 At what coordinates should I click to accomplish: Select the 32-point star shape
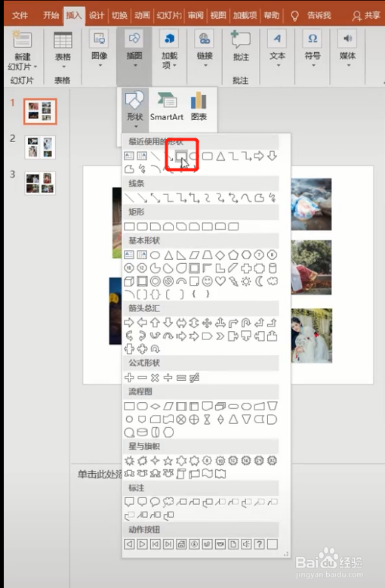coord(273,460)
